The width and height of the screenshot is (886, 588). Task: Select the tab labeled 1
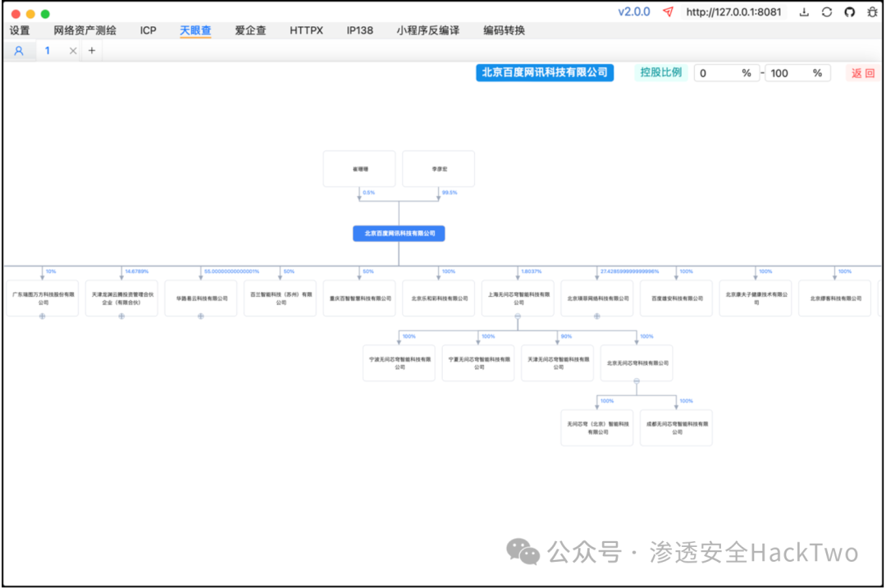coord(48,51)
